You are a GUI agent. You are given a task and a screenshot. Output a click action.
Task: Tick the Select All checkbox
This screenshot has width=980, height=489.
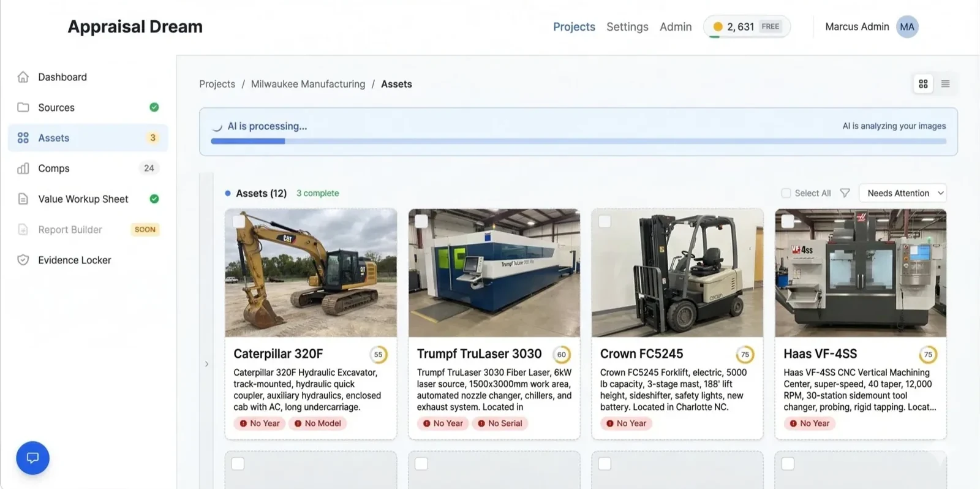click(786, 193)
